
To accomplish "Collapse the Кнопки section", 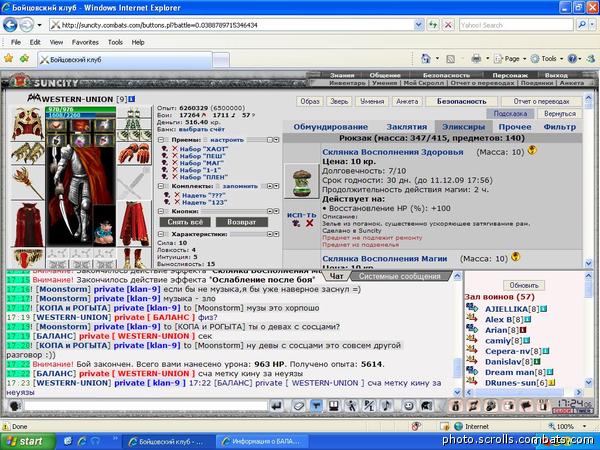I will [161, 211].
